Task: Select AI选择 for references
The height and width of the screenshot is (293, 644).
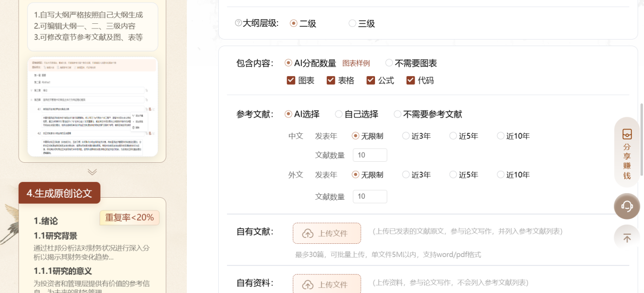Action: tap(288, 114)
